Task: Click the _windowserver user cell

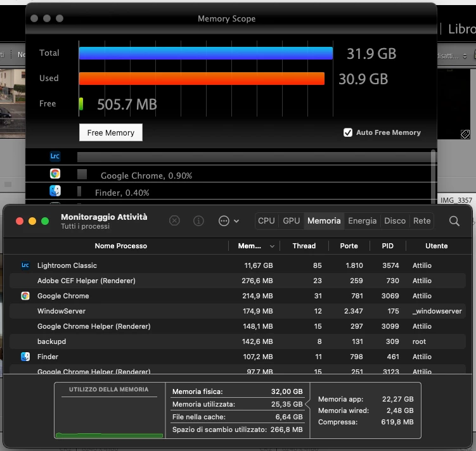Action: tap(437, 311)
